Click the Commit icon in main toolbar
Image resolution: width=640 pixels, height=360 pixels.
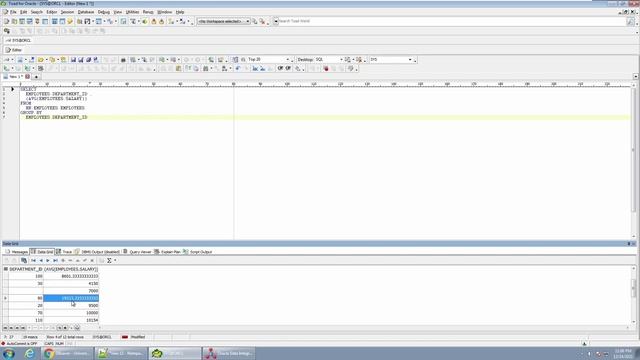coord(154,21)
